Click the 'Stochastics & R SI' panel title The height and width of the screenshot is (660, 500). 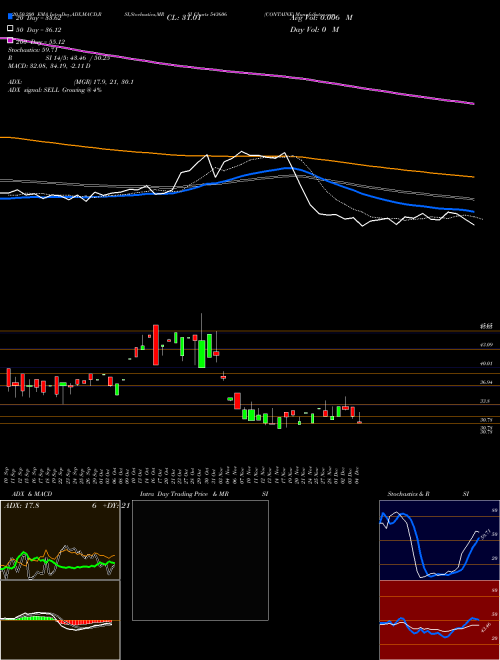428,494
